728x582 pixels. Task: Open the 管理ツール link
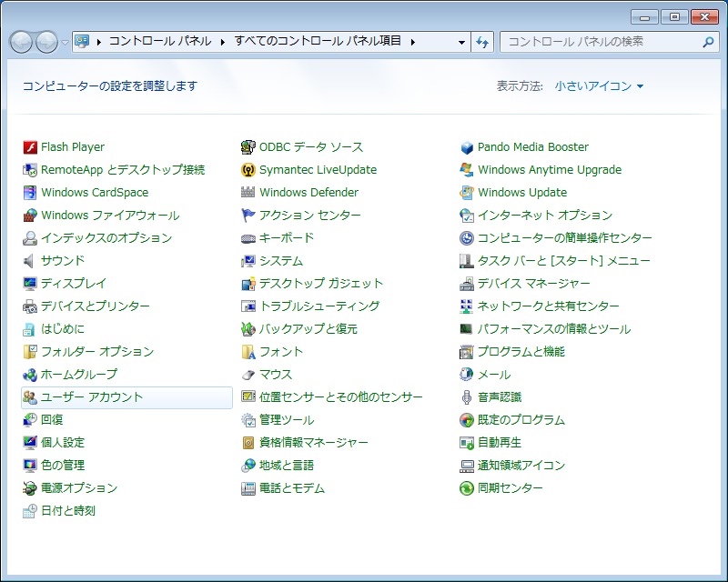coord(287,420)
